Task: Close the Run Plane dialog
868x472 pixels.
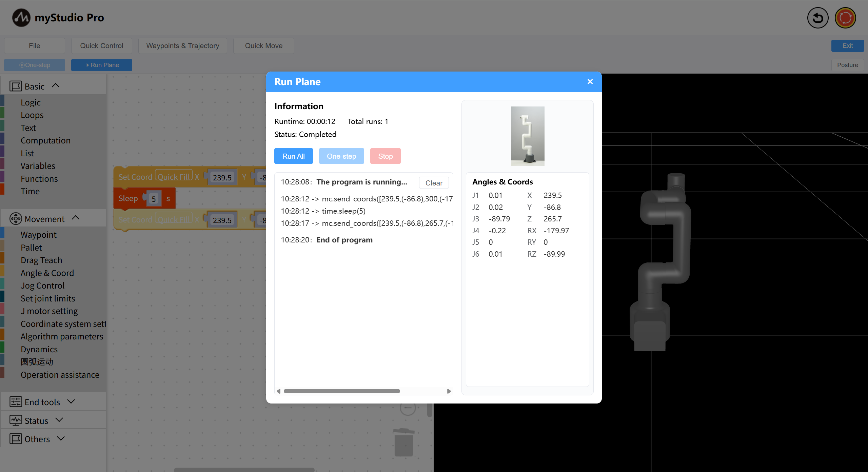Action: click(590, 82)
